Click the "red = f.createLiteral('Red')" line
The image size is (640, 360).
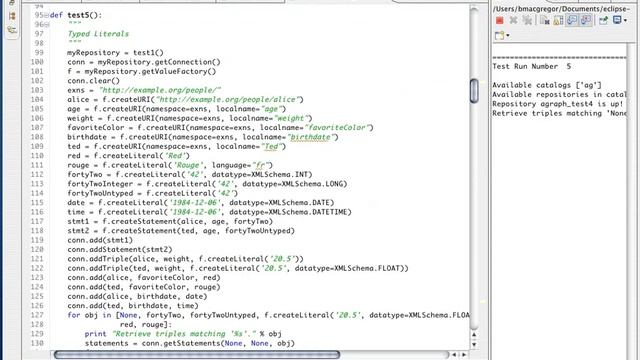pyautogui.click(x=129, y=156)
